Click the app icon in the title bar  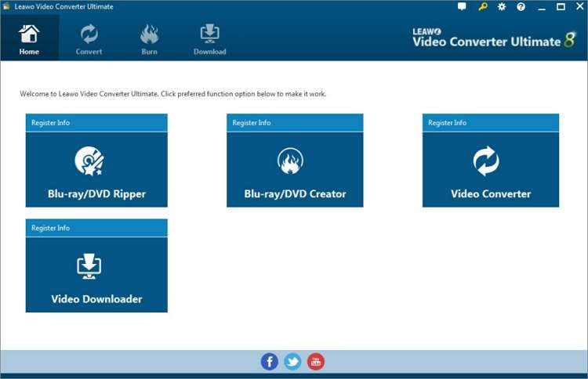coord(6,6)
